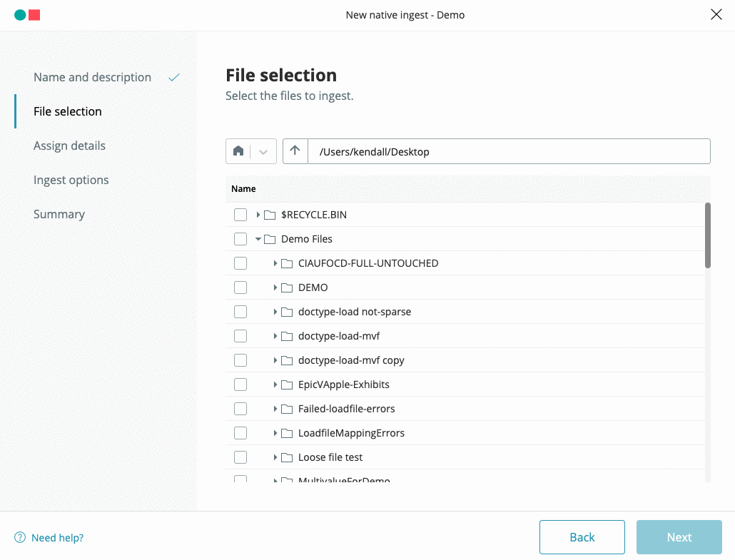Screen dimensions: 735x560
Task: Check the Demo Files checkbox
Action: (x=240, y=239)
